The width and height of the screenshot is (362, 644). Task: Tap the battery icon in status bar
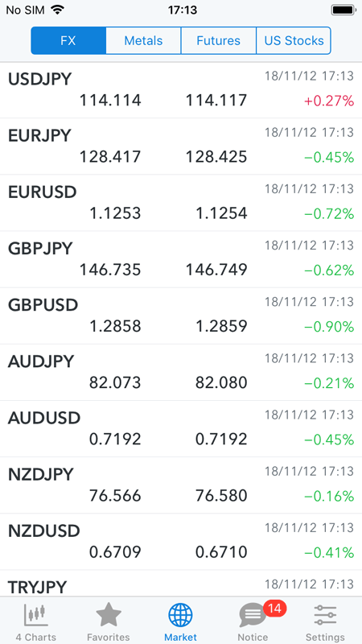(343, 10)
